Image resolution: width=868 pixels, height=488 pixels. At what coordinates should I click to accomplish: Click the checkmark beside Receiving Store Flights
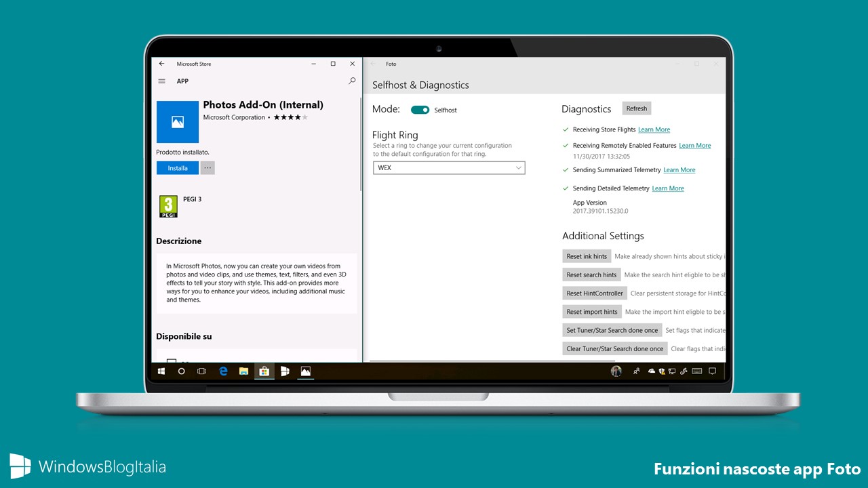point(566,129)
